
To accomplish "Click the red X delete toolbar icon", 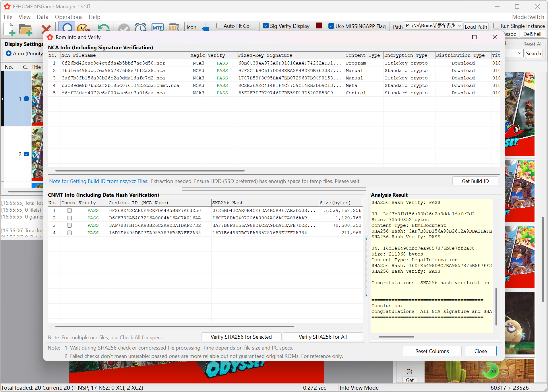I will click(46, 28).
